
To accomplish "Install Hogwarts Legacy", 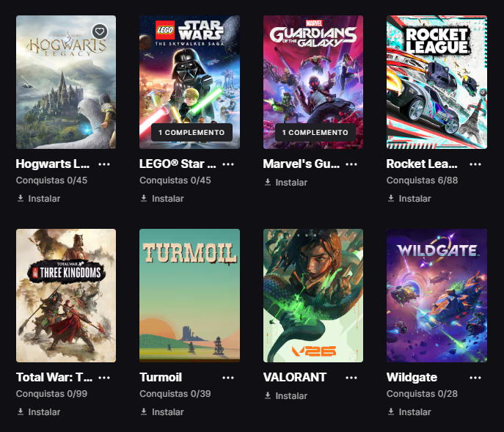I will pyautogui.click(x=39, y=198).
